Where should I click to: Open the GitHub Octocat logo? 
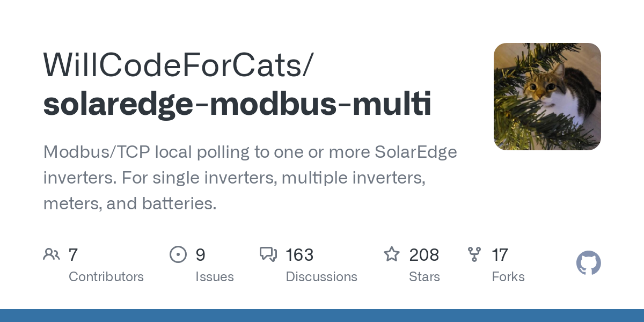click(588, 264)
